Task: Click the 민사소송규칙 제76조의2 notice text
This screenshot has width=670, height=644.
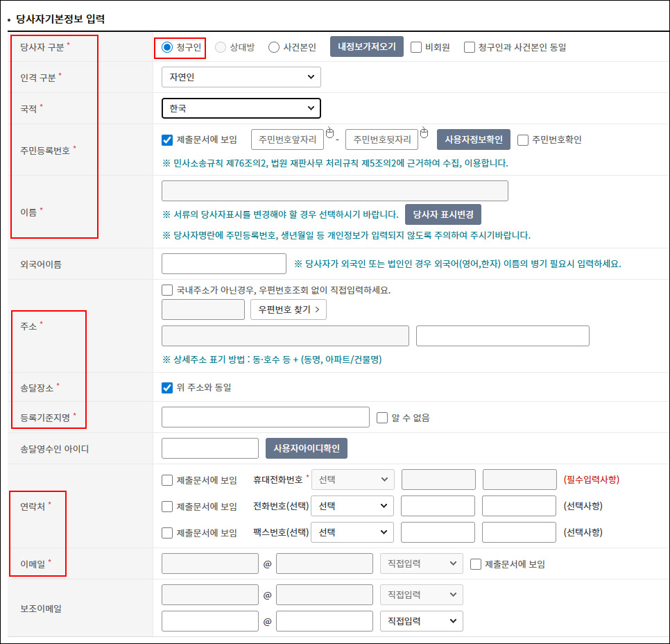Action: click(x=335, y=163)
